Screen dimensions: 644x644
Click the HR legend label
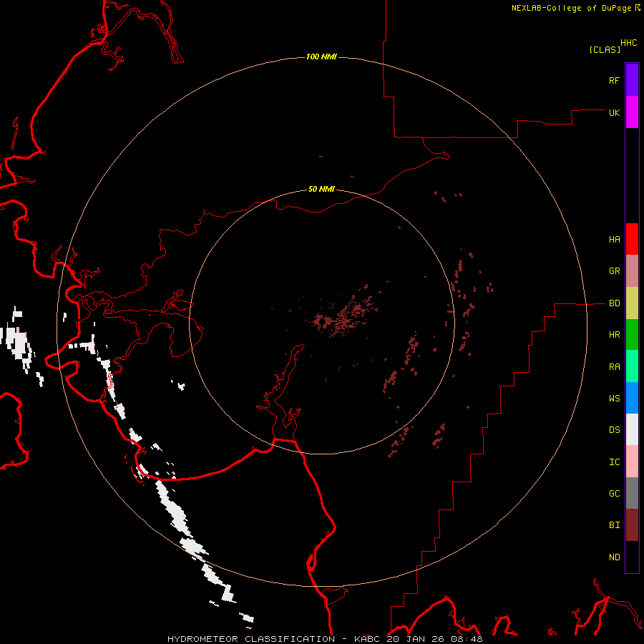pos(614,335)
